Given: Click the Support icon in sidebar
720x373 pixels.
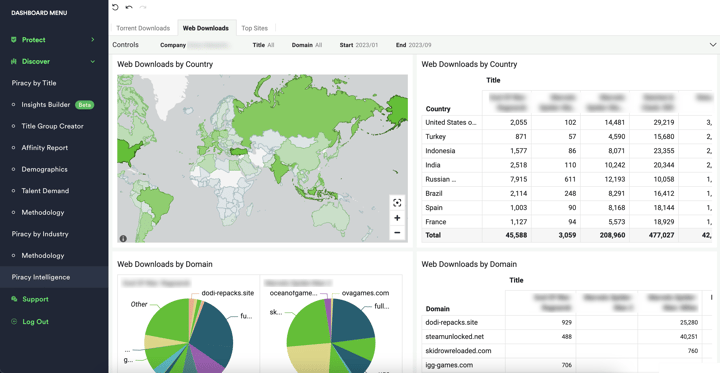Looking at the screenshot, I should point(14,299).
